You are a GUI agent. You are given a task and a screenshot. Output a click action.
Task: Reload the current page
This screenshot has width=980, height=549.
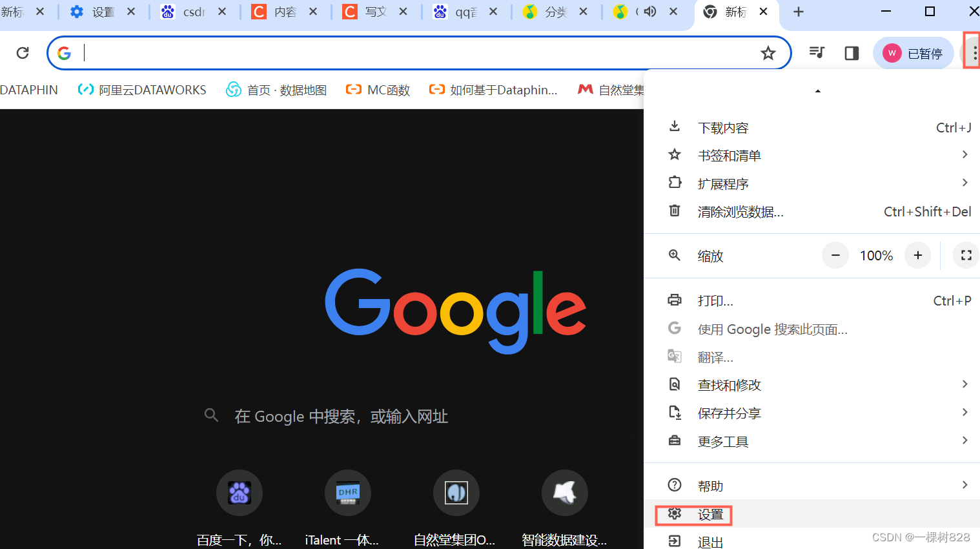[x=23, y=53]
